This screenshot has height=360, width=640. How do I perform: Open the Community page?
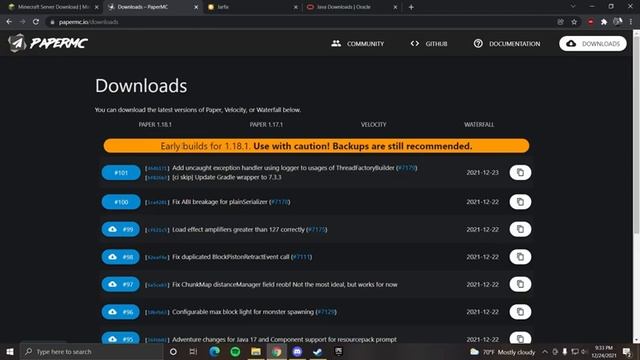(x=358, y=44)
